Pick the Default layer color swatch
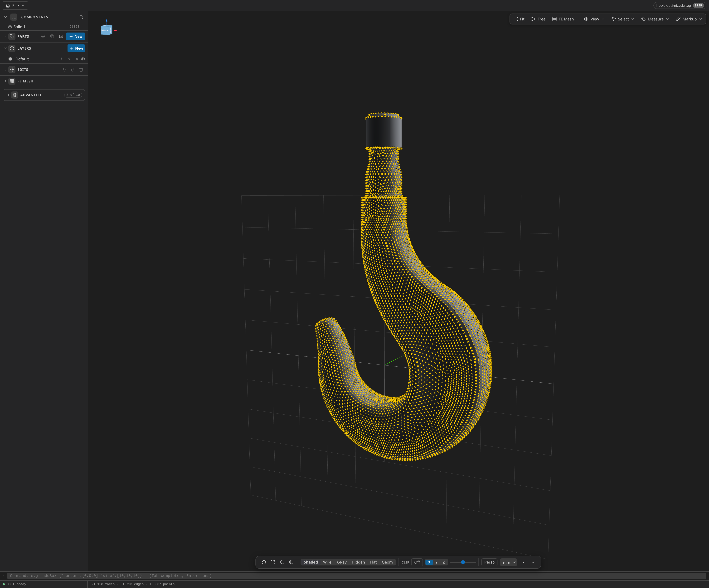This screenshot has width=709, height=588. pyautogui.click(x=10, y=59)
